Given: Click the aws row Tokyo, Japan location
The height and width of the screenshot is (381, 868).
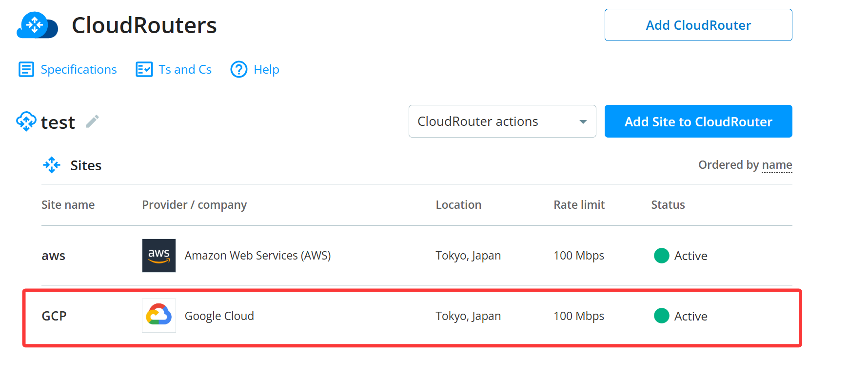Looking at the screenshot, I should click(468, 256).
